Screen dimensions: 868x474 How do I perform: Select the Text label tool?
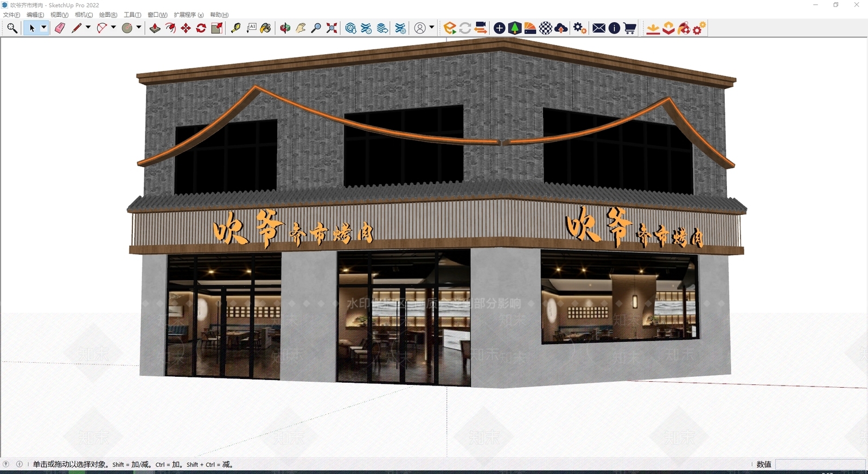[251, 28]
